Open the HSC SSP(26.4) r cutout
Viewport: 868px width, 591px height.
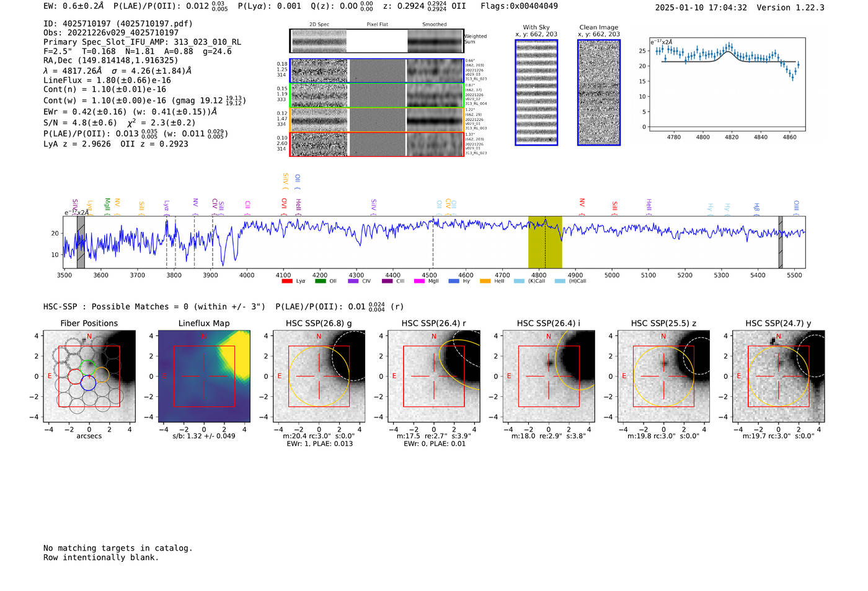434,376
